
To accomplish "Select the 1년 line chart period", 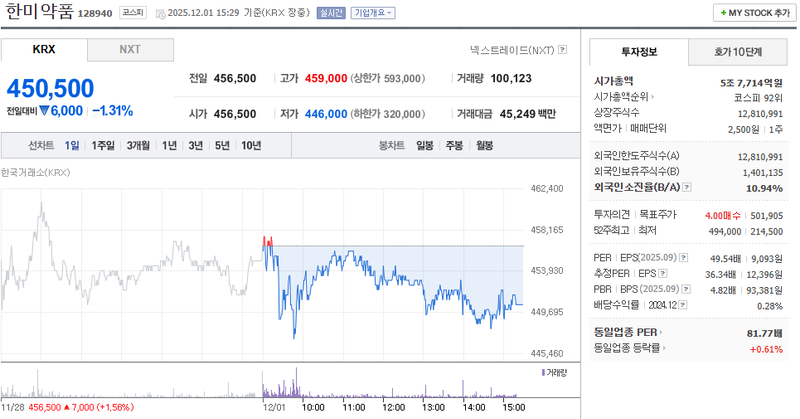I will point(169,145).
